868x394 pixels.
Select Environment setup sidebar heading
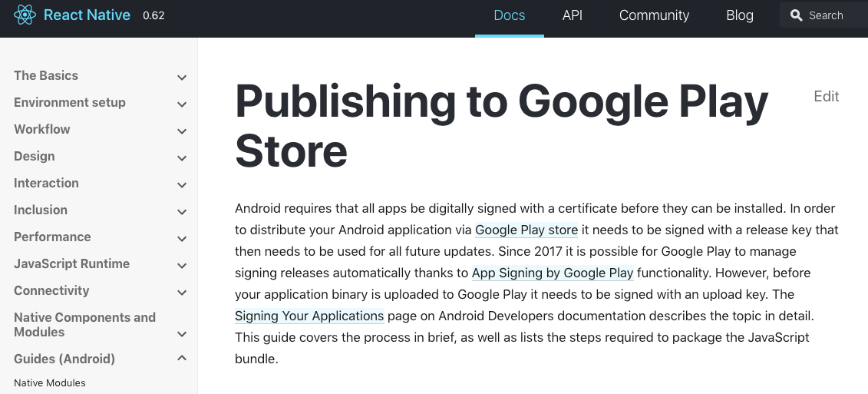[x=70, y=102]
